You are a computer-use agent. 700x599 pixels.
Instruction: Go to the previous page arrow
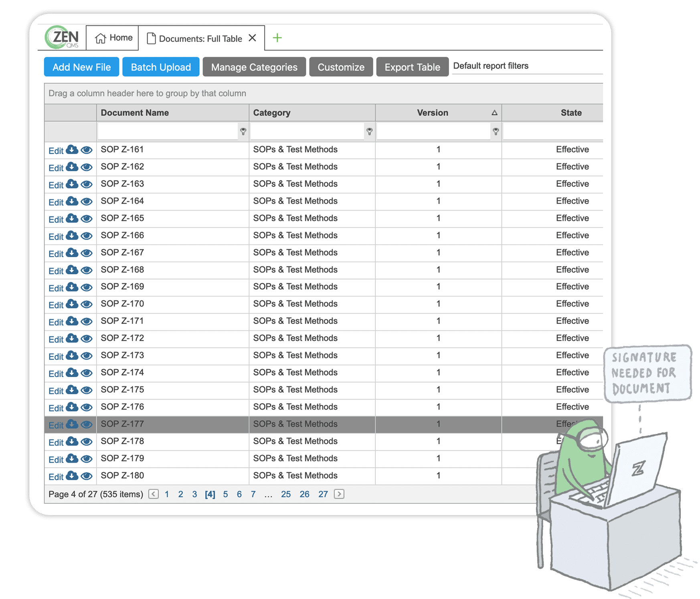coord(154,494)
